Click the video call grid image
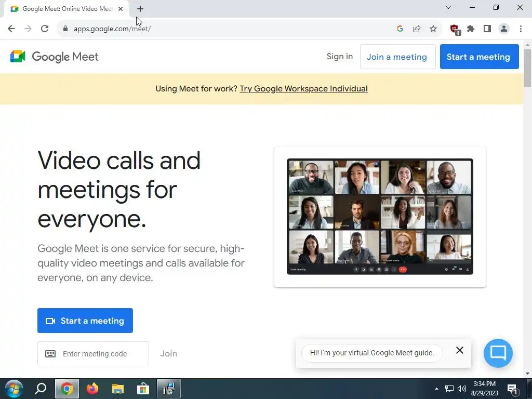This screenshot has width=532, height=399. (x=380, y=217)
